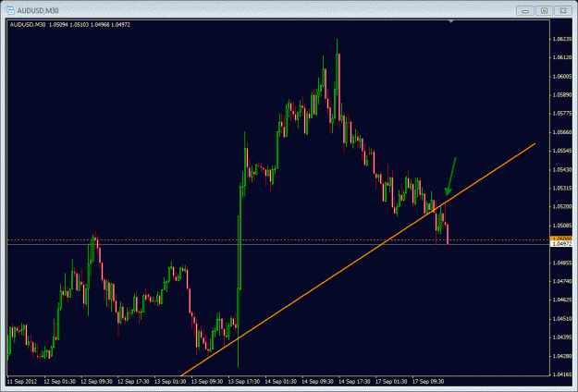Close the AUDUSD,M30 chart window
Screen dimensions: 578x392
click(x=563, y=11)
